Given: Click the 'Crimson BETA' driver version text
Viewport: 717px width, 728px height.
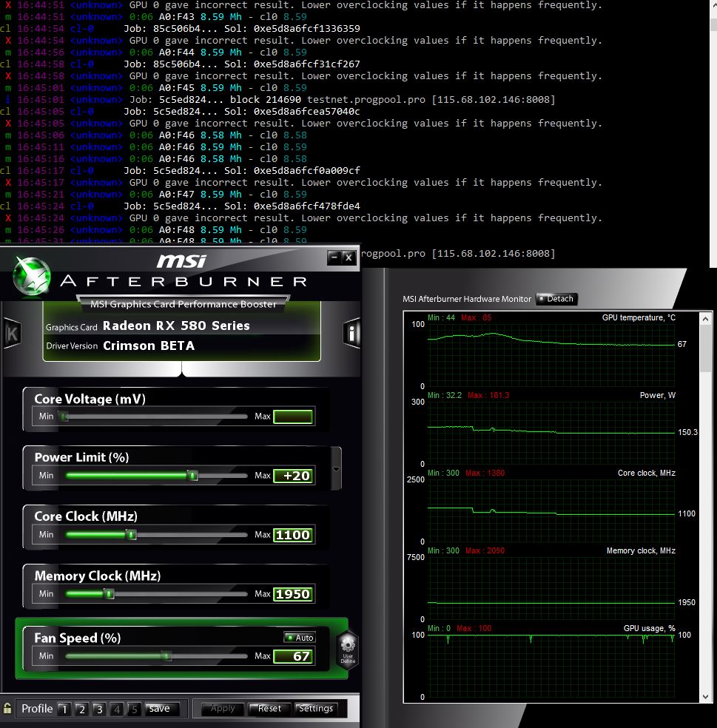Looking at the screenshot, I should [x=149, y=346].
